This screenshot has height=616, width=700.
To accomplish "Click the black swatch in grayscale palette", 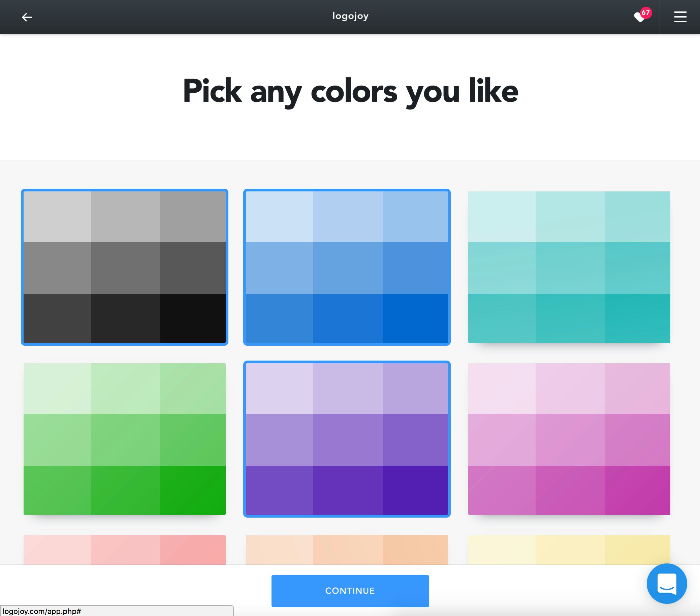I will point(193,318).
